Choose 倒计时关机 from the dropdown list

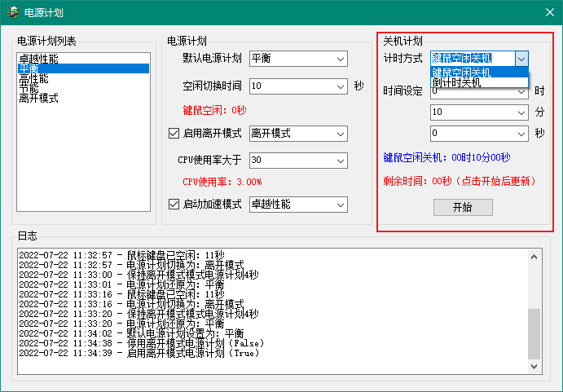tap(479, 82)
